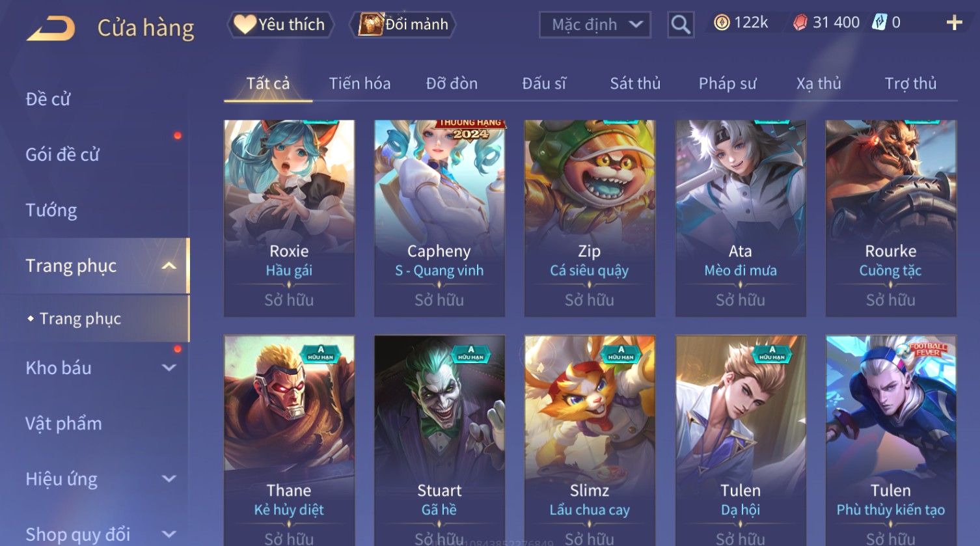Viewport: 980px width, 546px height.
Task: Expand the Hiệu ứng sidebar section
Action: (169, 479)
